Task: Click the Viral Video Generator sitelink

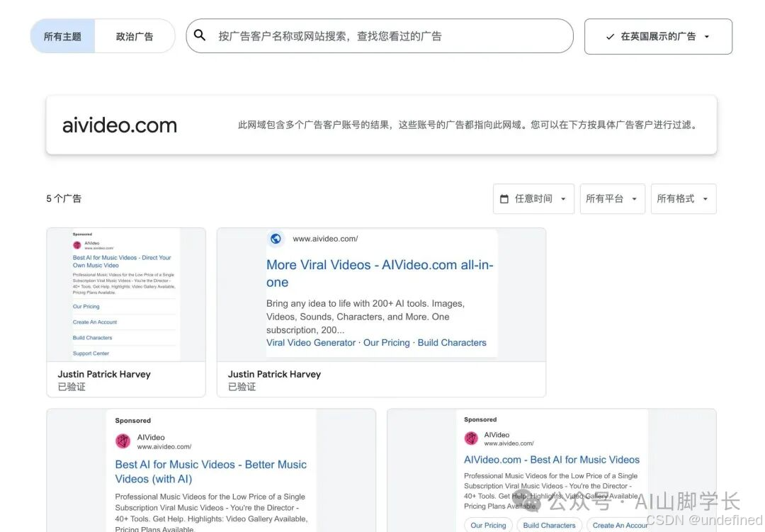Action: (x=311, y=343)
